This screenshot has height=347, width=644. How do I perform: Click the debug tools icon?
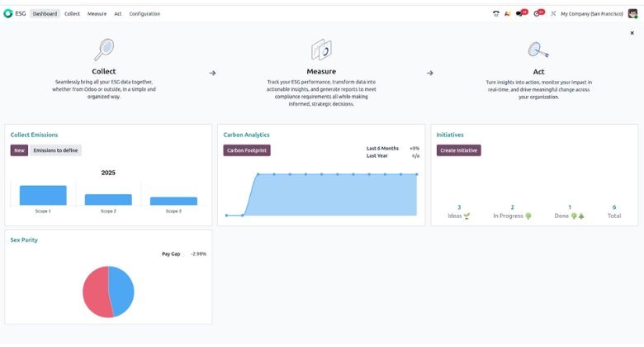[x=553, y=14]
